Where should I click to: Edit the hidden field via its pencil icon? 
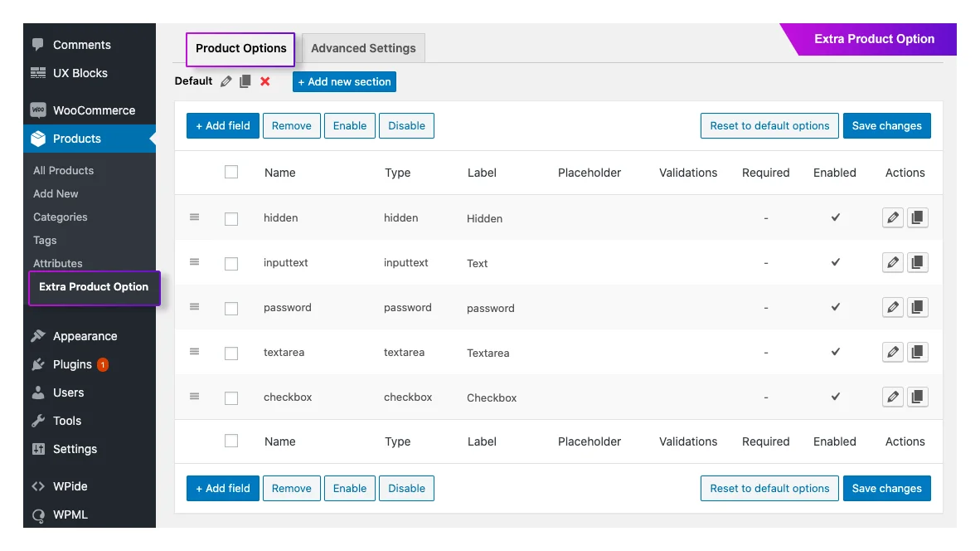coord(892,217)
